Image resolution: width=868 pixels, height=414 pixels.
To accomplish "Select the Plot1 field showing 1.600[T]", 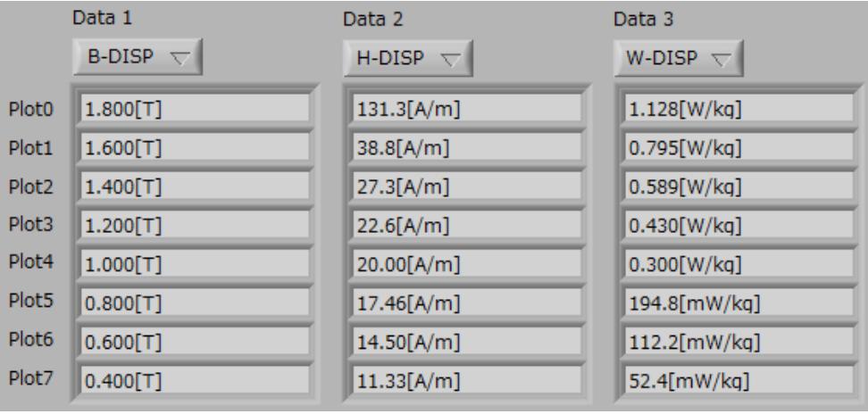I will (194, 140).
